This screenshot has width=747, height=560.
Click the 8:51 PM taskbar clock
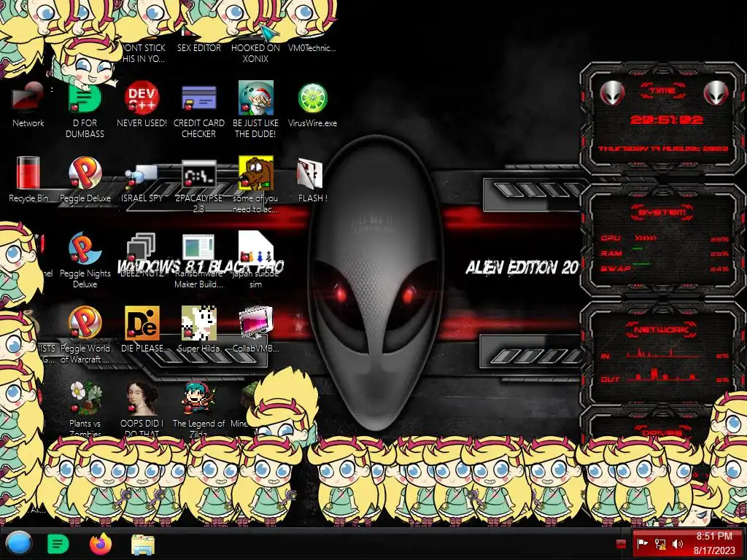[x=714, y=543]
